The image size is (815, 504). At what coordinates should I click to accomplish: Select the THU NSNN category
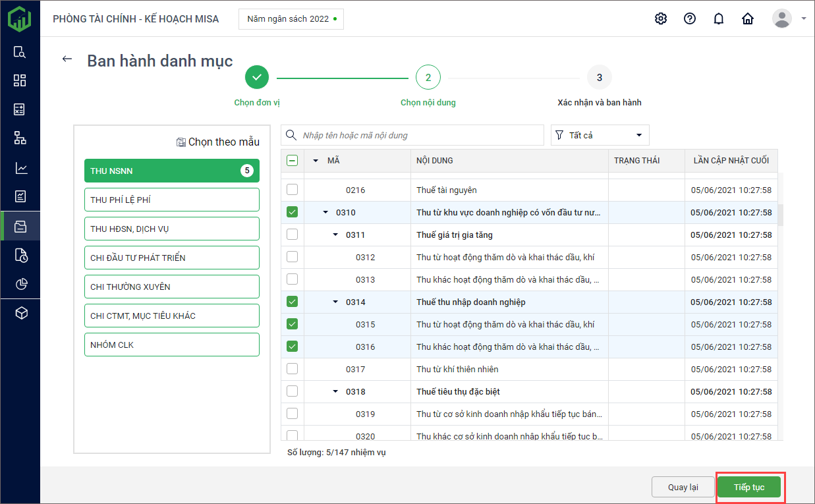click(x=172, y=171)
